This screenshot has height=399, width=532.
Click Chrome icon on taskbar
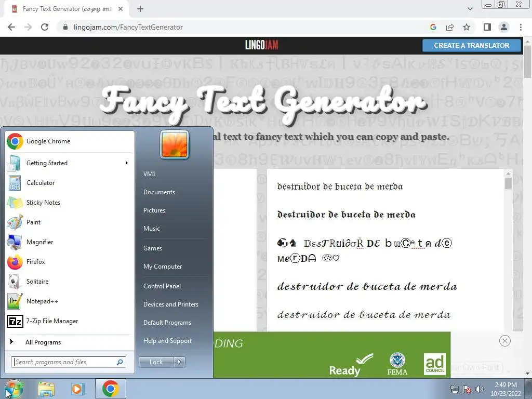(110, 389)
